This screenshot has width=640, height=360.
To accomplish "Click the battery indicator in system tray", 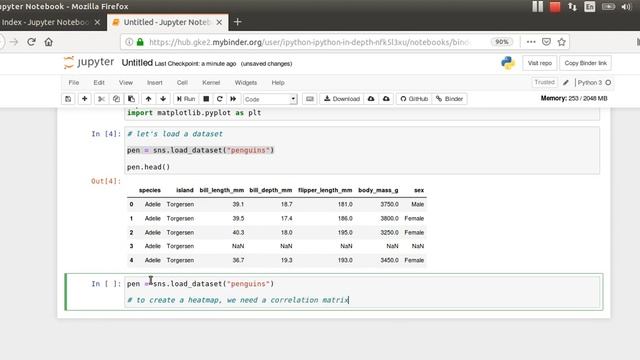I will click(608, 7).
